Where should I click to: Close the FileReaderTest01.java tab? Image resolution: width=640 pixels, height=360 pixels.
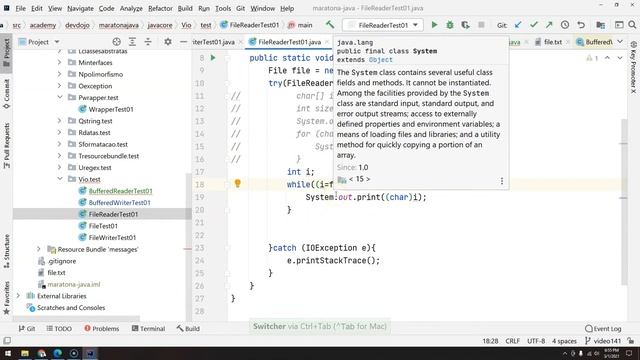pos(327,42)
